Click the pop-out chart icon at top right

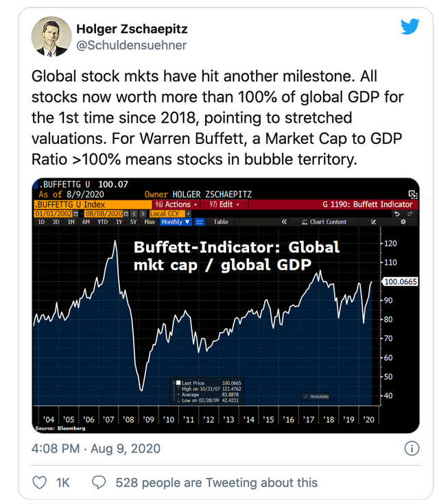click(x=413, y=195)
